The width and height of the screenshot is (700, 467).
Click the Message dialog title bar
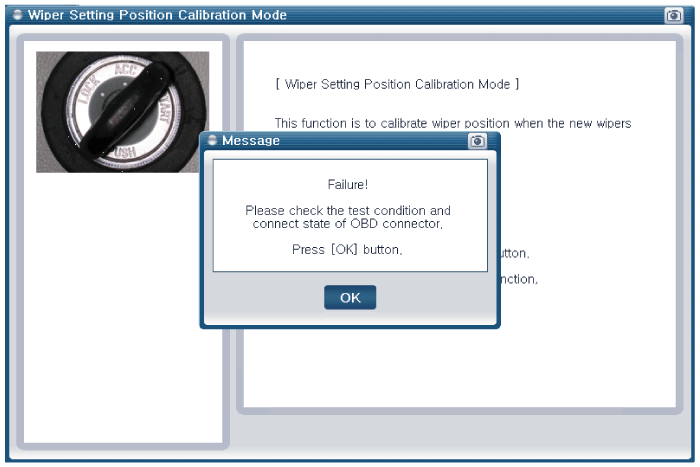tap(340, 141)
